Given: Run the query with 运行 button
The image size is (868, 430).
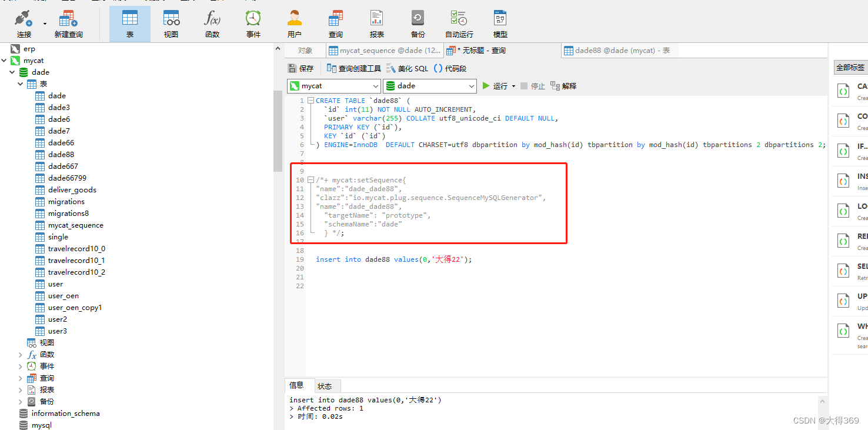Looking at the screenshot, I should [x=495, y=86].
